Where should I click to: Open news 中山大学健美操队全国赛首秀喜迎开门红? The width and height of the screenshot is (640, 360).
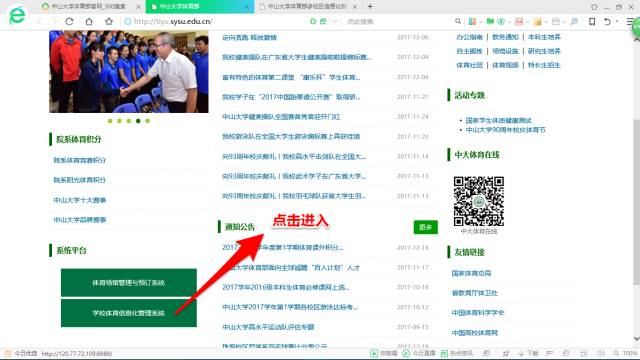(281, 117)
